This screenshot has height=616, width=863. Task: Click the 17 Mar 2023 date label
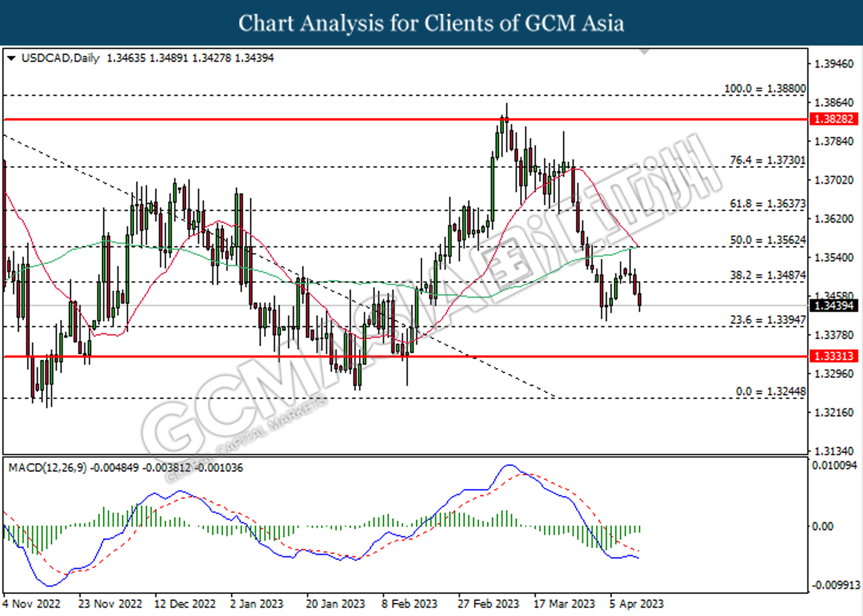pos(564,604)
